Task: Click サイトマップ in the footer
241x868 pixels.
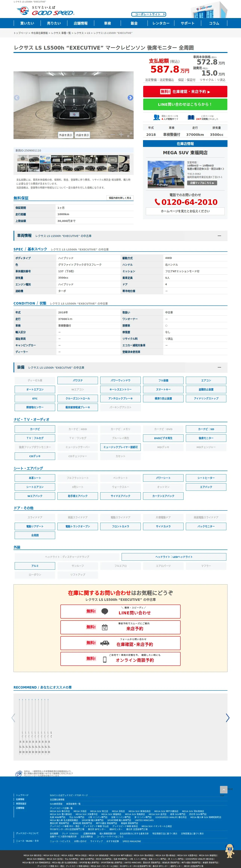Action: click(97, 841)
